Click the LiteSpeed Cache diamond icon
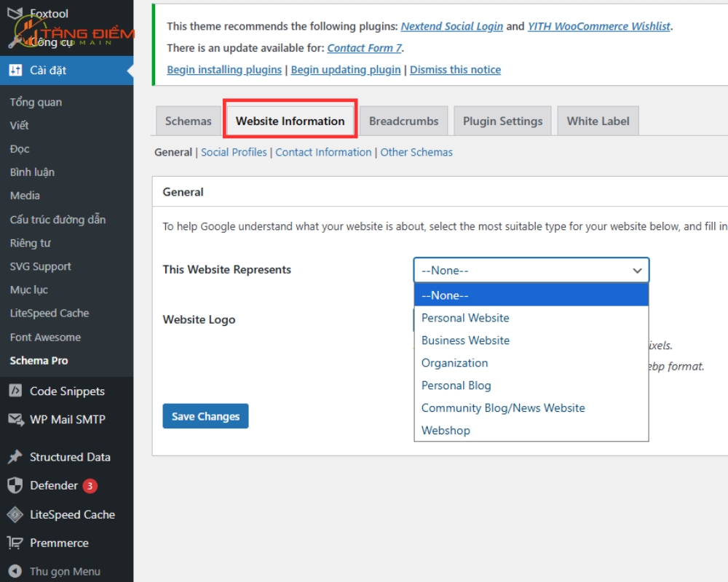This screenshot has width=728, height=582. 15,514
